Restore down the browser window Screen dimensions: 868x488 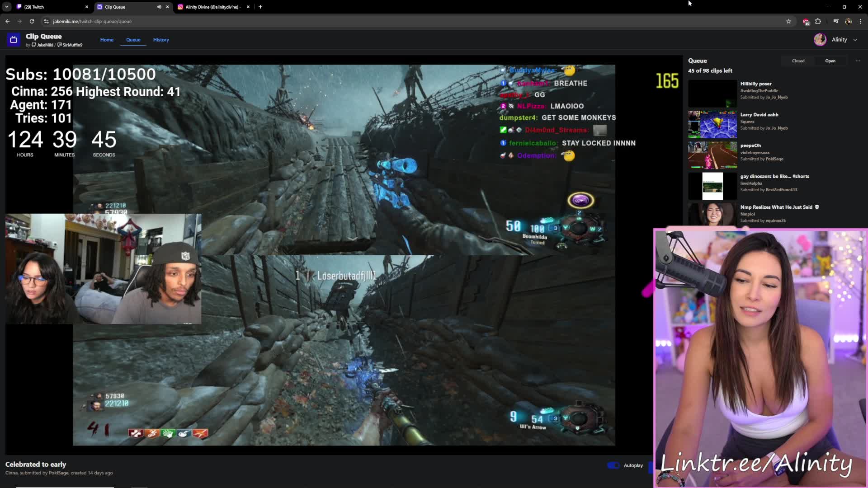(844, 7)
